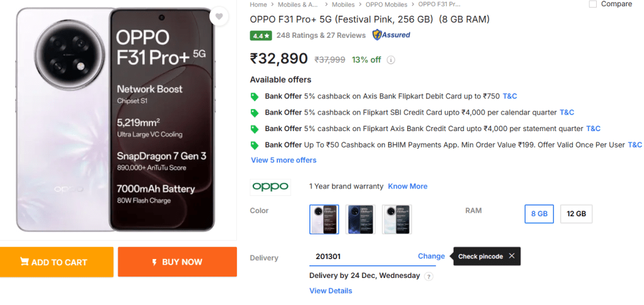Select the 12 GB RAM option
644x305 pixels.
click(x=576, y=214)
